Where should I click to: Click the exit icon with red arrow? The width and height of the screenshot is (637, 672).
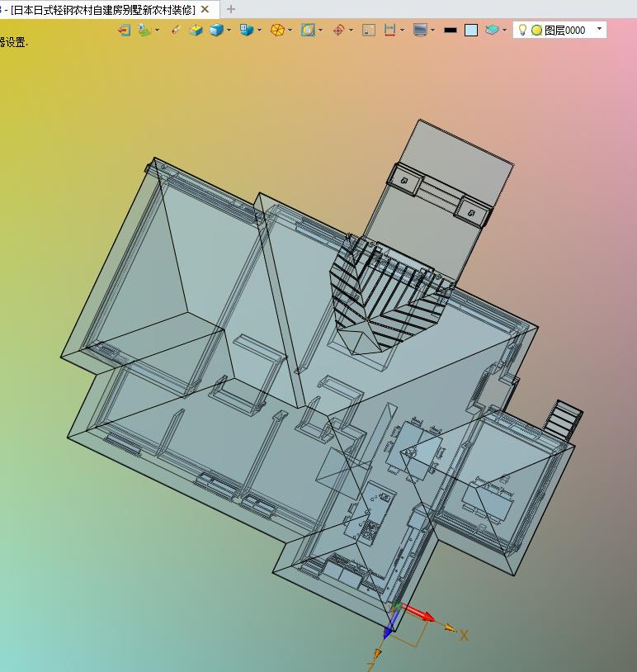click(x=125, y=30)
